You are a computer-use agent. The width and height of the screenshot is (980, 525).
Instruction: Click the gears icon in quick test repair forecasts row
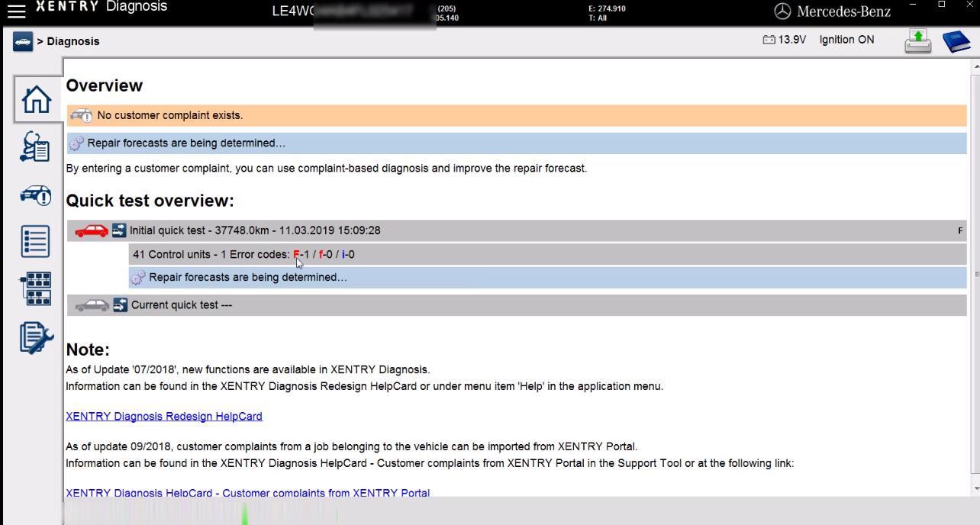(x=138, y=278)
